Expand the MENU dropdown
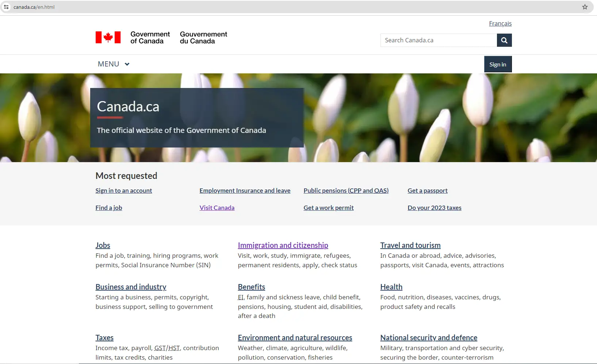Viewport: 597px width, 364px height. pyautogui.click(x=114, y=64)
